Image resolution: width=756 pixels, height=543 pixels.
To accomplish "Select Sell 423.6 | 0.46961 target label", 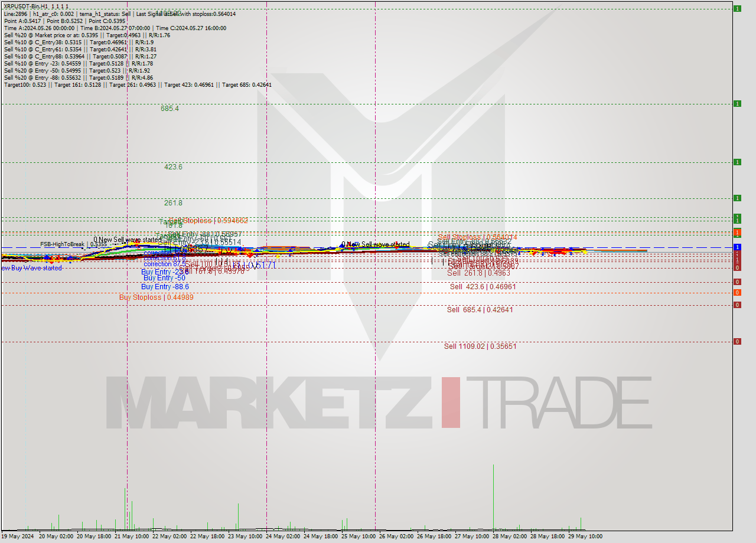I will coord(483,287).
